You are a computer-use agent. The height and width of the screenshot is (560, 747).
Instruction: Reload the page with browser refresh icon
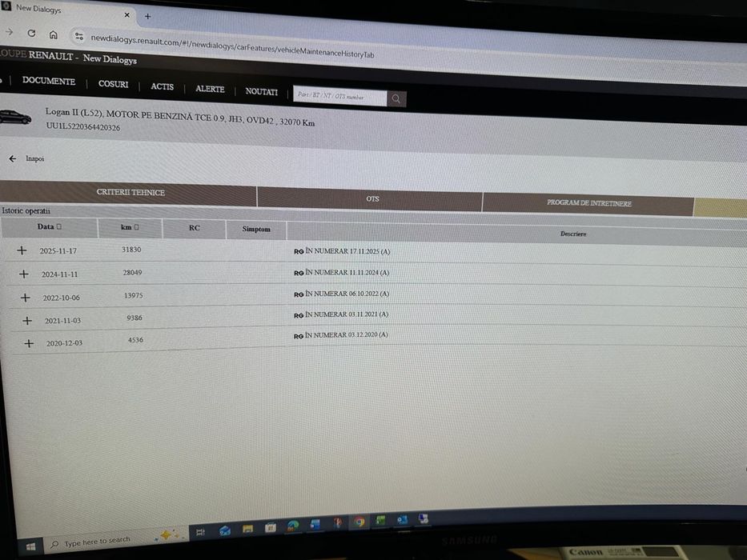click(31, 33)
